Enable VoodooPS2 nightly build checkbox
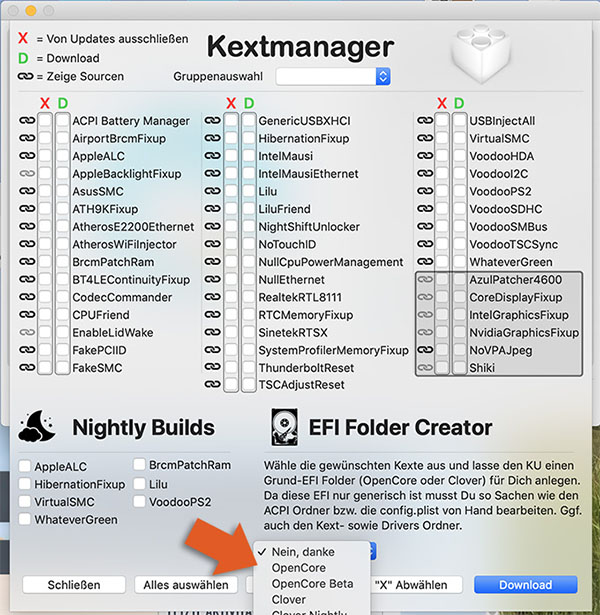Screen dimensions: 600x615 139,502
